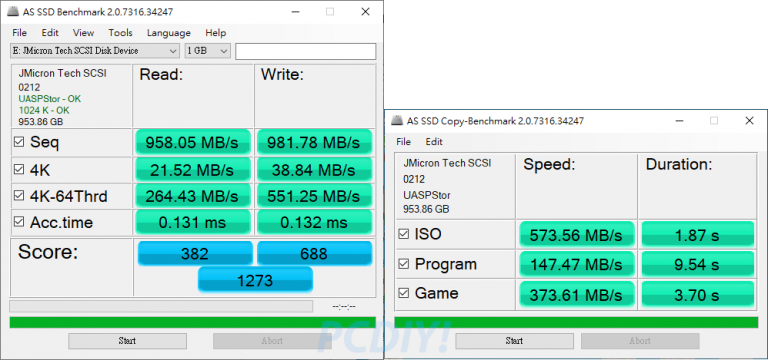
Task: Click Start in the AS SSD Benchmark window
Action: coord(127,341)
